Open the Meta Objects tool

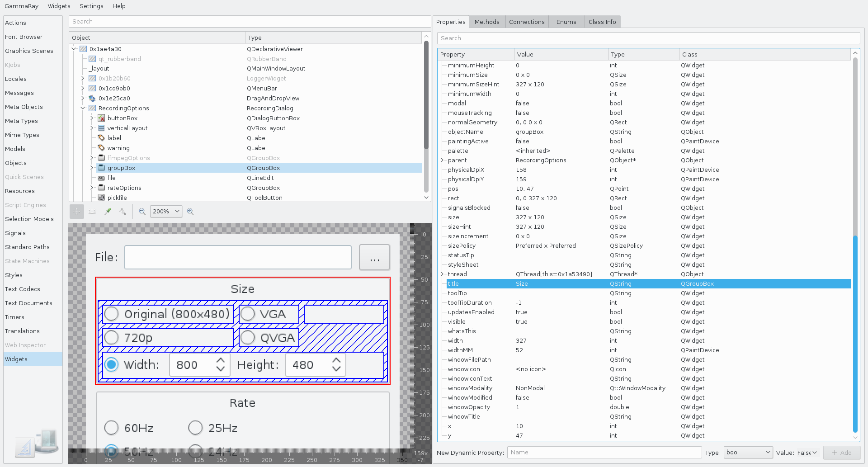(x=24, y=107)
